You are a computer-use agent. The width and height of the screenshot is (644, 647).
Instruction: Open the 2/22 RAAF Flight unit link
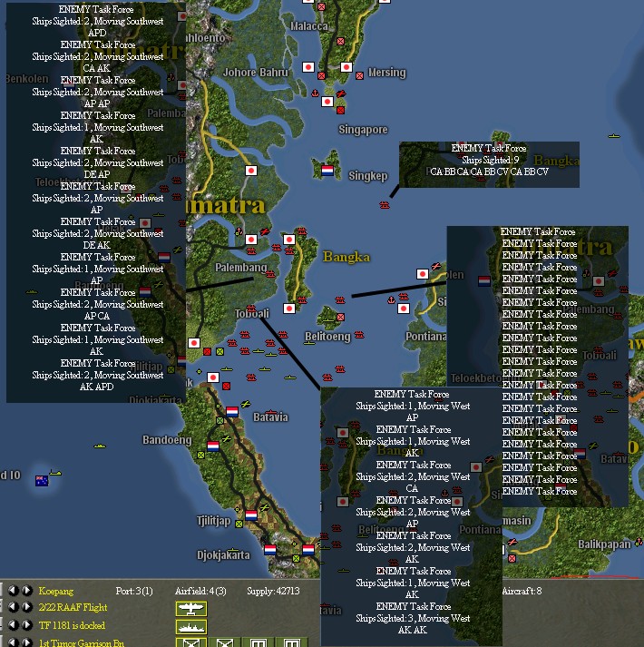(x=73, y=607)
